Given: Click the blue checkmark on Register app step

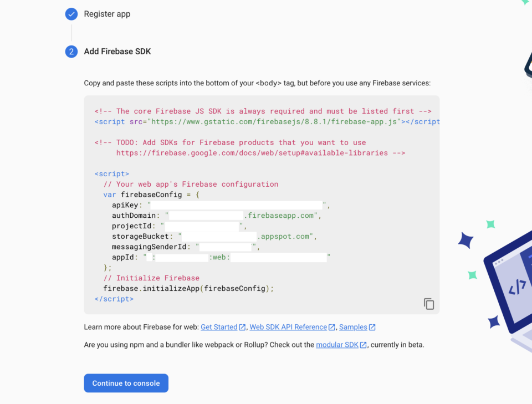Looking at the screenshot, I should [x=71, y=14].
